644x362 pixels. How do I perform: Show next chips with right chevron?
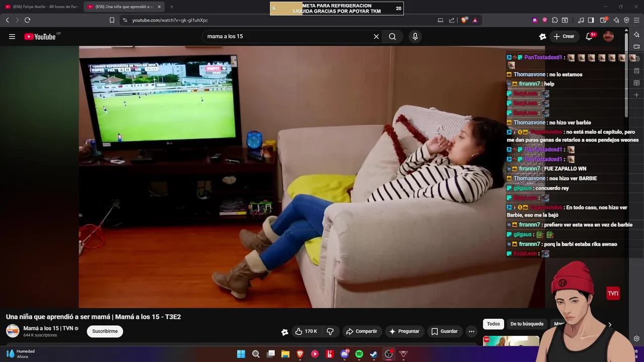(610, 324)
